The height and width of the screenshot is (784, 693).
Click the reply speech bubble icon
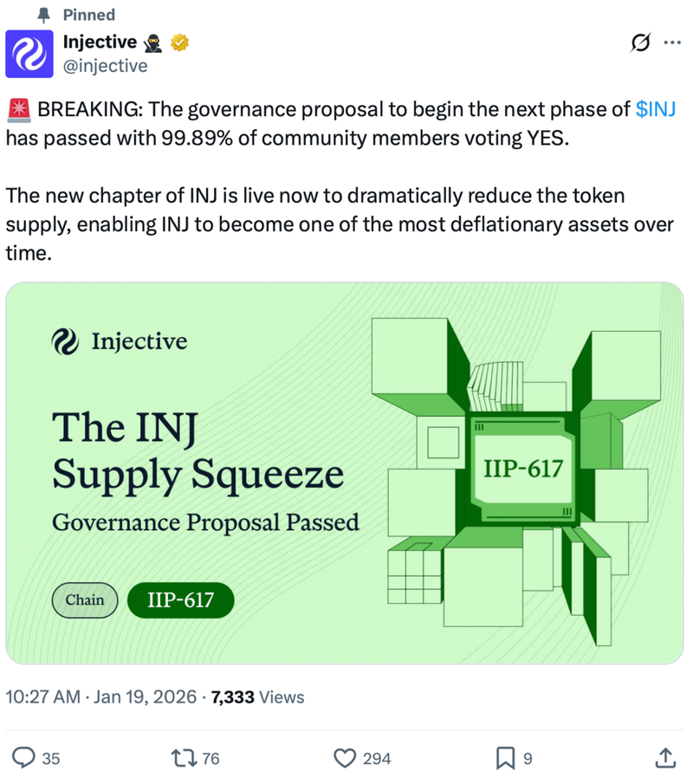pyautogui.click(x=27, y=758)
